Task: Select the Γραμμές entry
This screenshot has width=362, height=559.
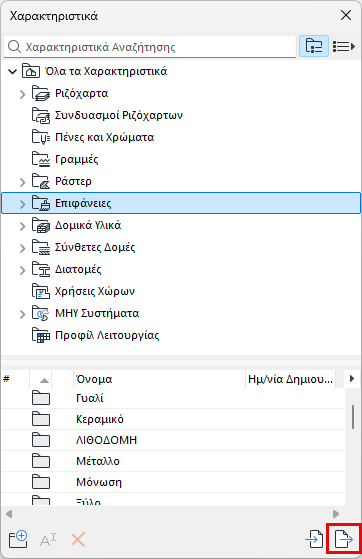Action: [76, 159]
